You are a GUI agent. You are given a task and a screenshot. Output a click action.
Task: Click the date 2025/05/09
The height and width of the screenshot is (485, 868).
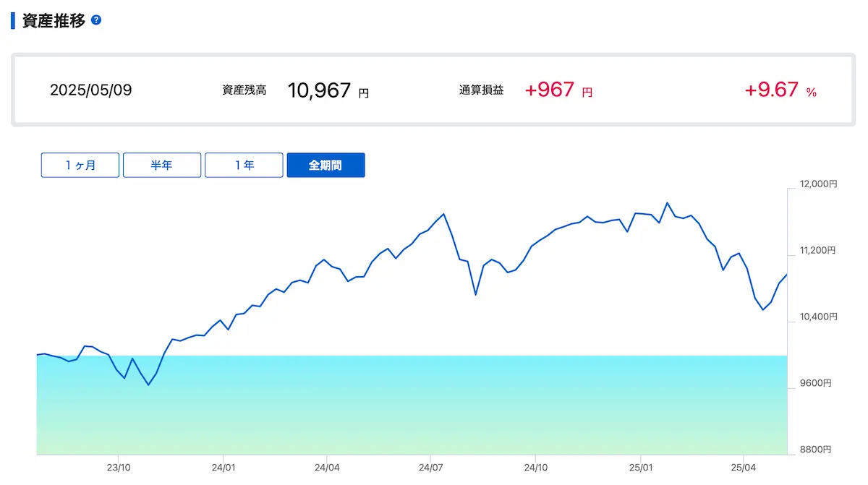(91, 90)
